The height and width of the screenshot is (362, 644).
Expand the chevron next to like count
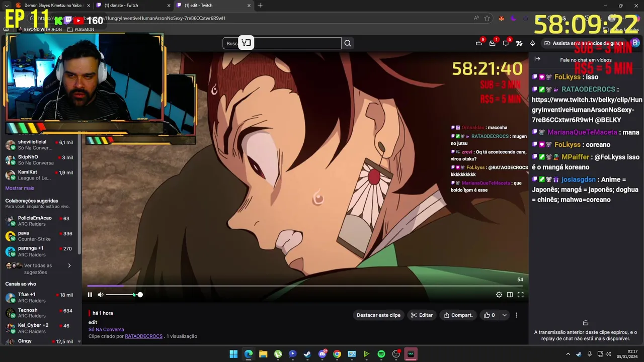point(504,315)
